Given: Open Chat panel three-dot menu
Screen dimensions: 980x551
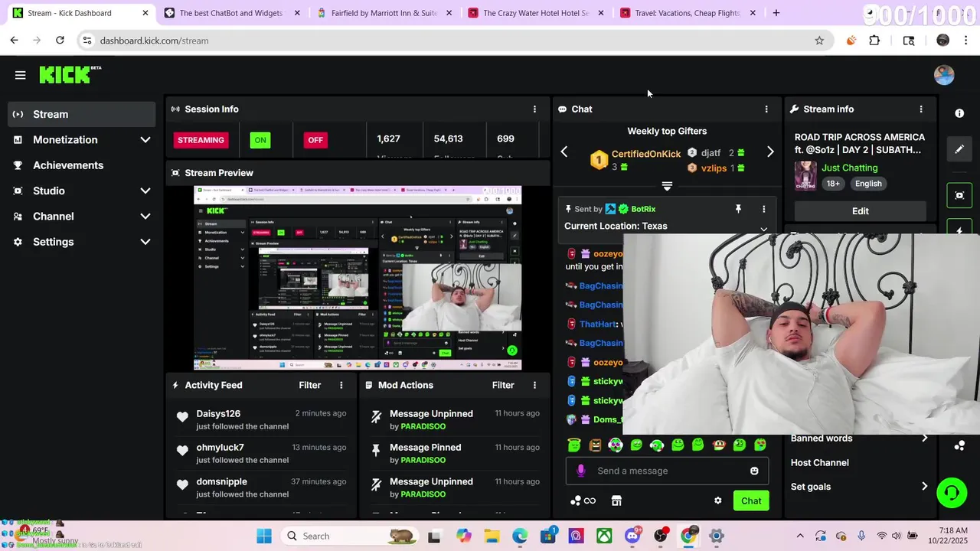Looking at the screenshot, I should (x=766, y=109).
